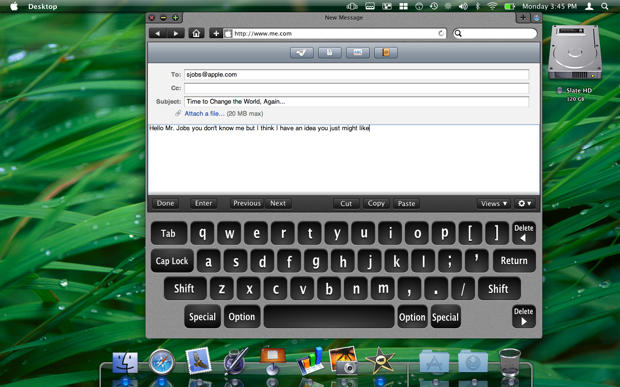This screenshot has width=620, height=387.
Task: Send the message with the paper plane icon
Action: click(x=302, y=53)
